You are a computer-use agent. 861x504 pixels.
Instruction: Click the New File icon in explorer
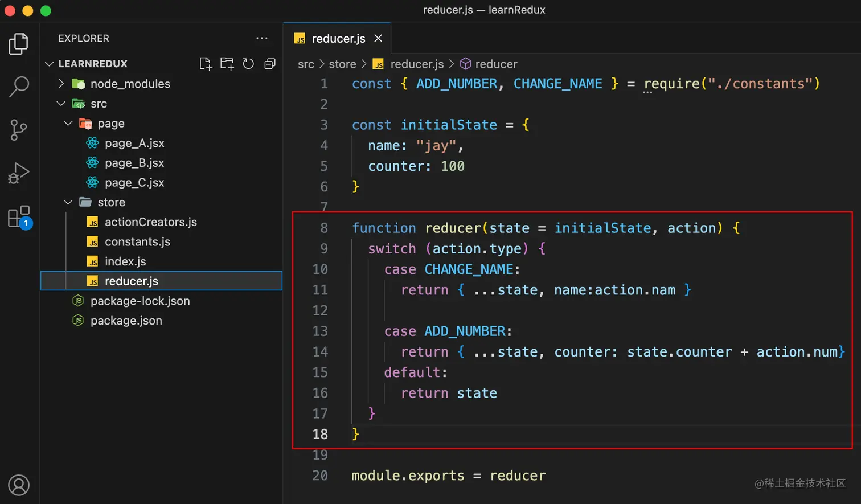(x=206, y=64)
